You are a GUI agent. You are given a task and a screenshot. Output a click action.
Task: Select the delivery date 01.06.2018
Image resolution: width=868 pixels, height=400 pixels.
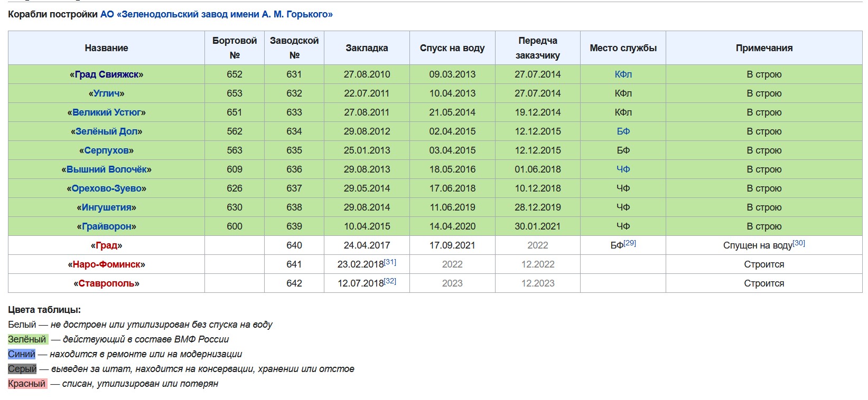pos(538,169)
